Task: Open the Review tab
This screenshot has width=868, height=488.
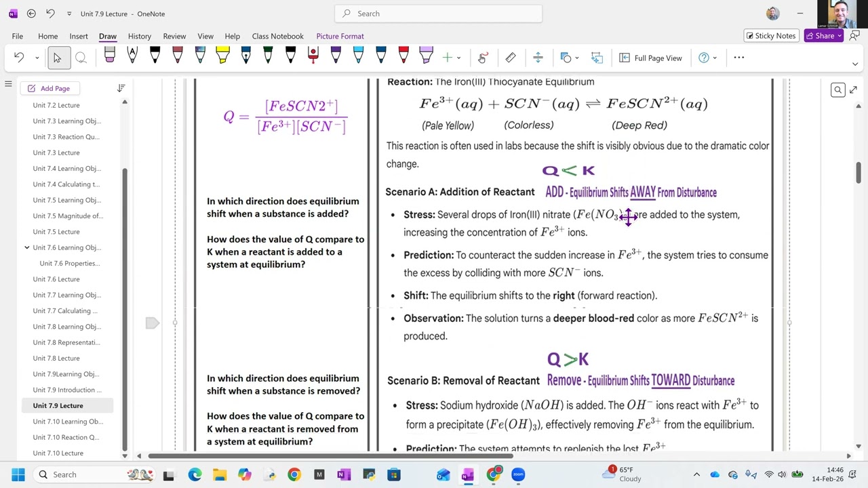Action: pos(174,36)
